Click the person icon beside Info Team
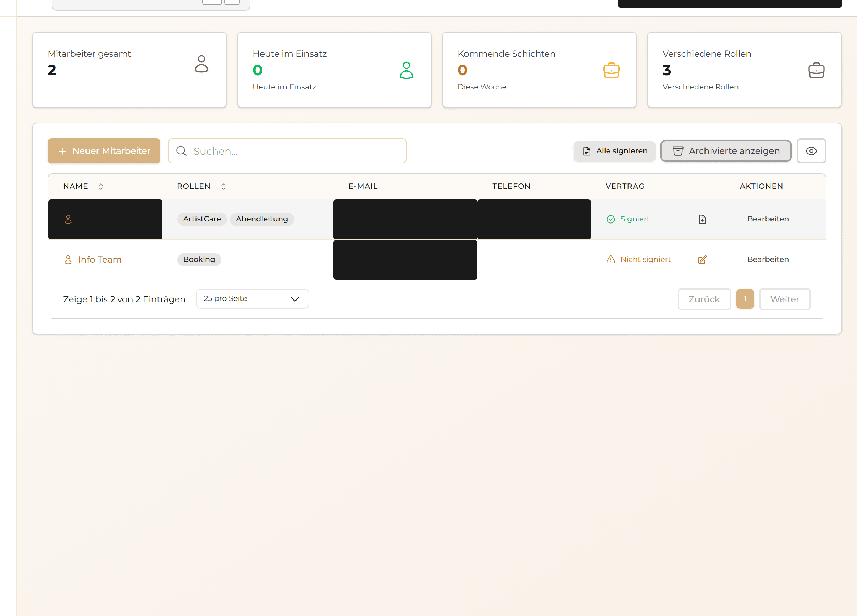 point(68,260)
